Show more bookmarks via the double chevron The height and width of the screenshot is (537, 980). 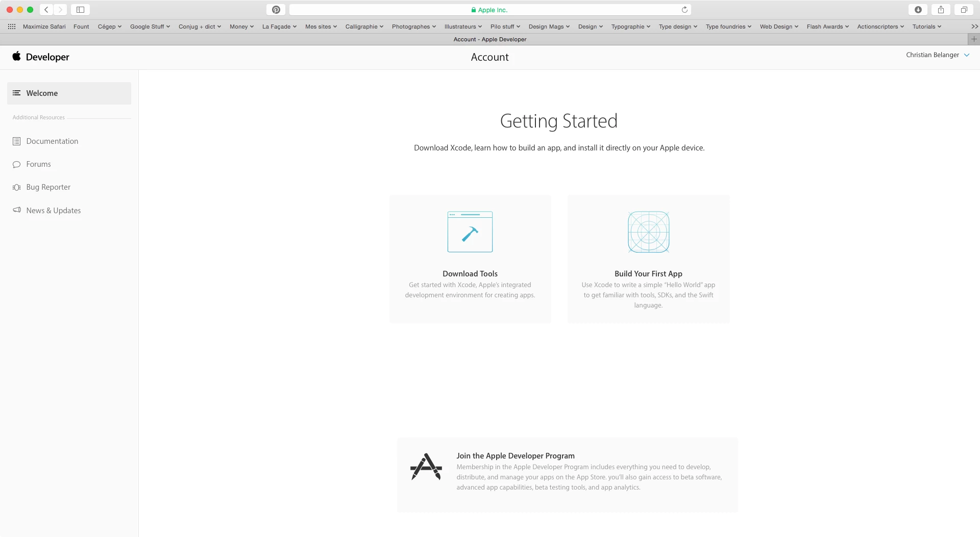click(974, 27)
